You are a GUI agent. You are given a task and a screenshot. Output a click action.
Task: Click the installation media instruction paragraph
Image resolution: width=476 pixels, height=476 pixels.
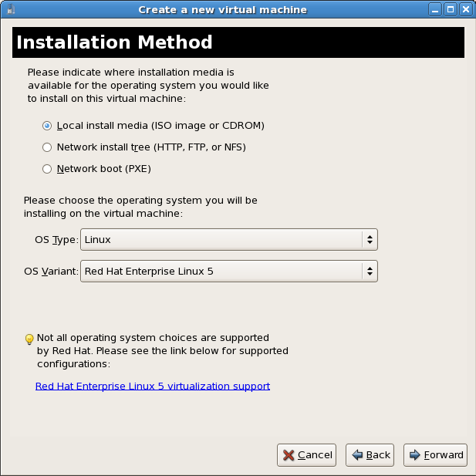[x=147, y=85]
